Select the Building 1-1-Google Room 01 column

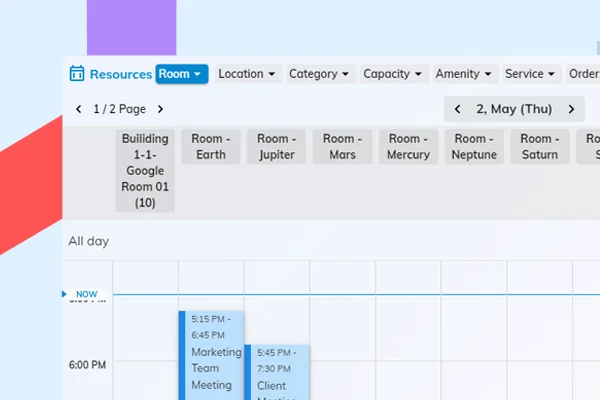pyautogui.click(x=145, y=170)
